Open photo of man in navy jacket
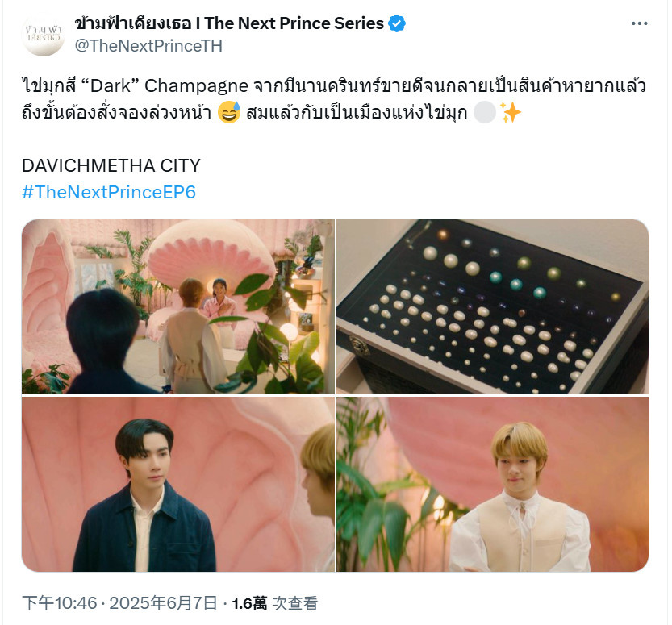This screenshot has width=672, height=625. pos(177,484)
